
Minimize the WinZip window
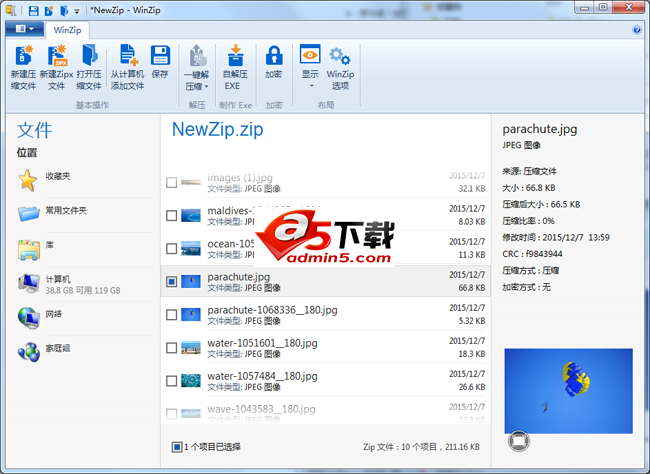tap(584, 8)
